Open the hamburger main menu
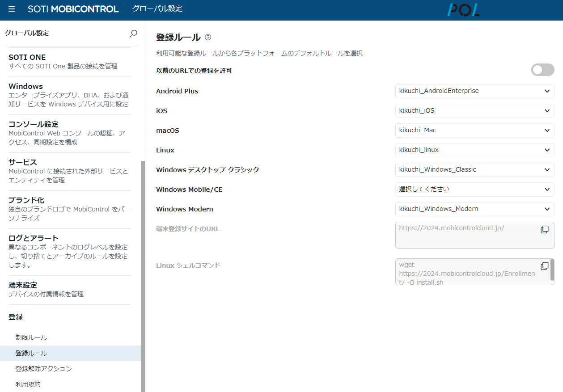This screenshot has height=392, width=563. pos(12,9)
